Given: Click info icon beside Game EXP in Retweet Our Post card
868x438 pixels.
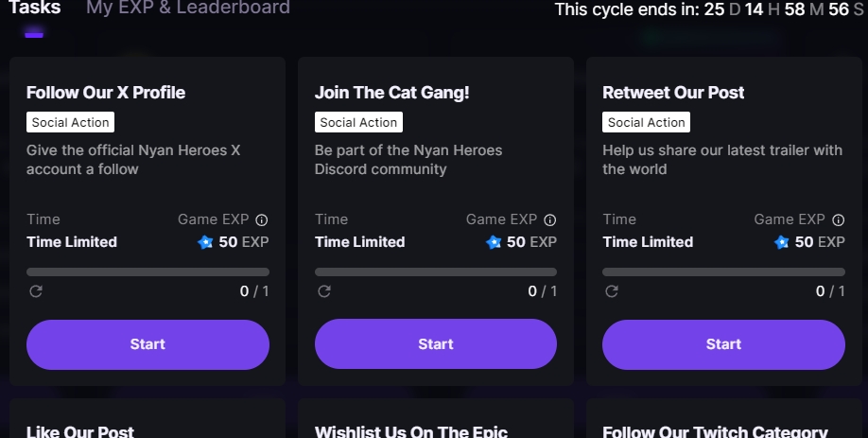Looking at the screenshot, I should (x=838, y=219).
